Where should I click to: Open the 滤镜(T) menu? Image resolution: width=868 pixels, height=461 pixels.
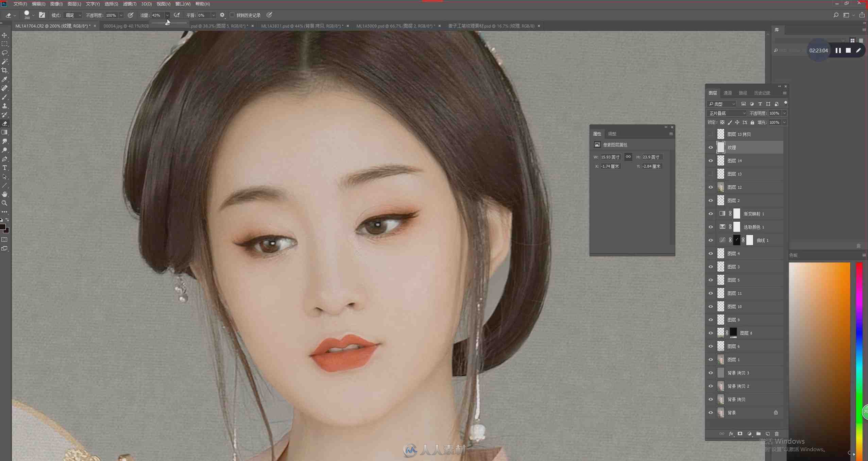click(129, 4)
